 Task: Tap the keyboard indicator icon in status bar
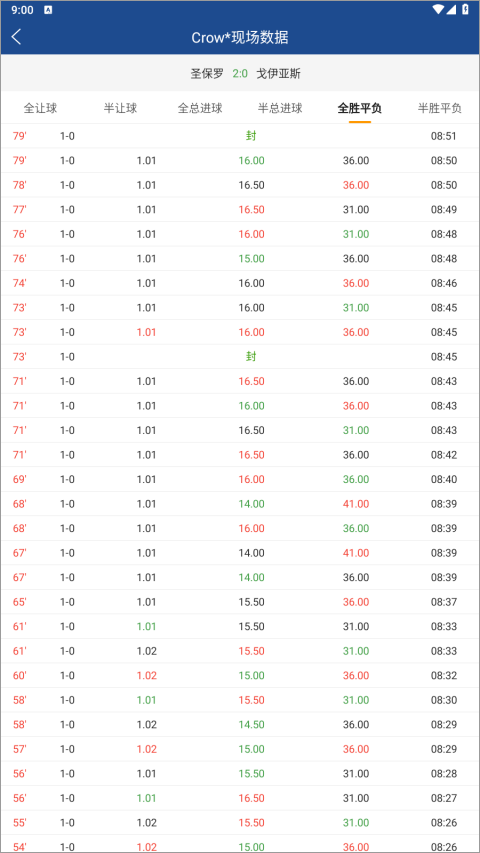(x=48, y=10)
